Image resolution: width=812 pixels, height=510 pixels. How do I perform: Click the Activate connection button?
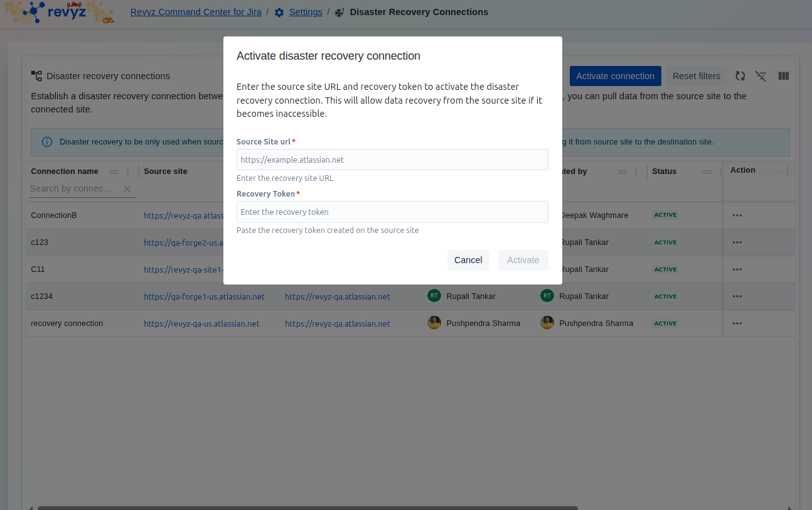pos(615,76)
